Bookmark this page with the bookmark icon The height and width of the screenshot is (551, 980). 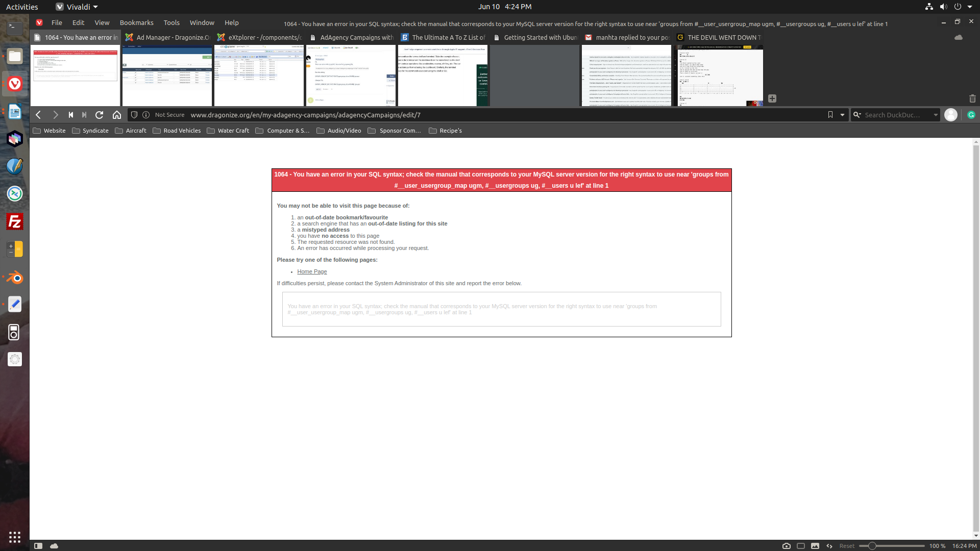[x=830, y=115]
